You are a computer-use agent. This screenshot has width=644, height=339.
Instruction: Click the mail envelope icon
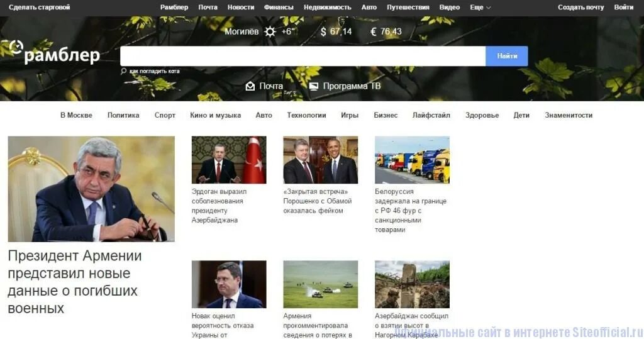[x=250, y=86]
